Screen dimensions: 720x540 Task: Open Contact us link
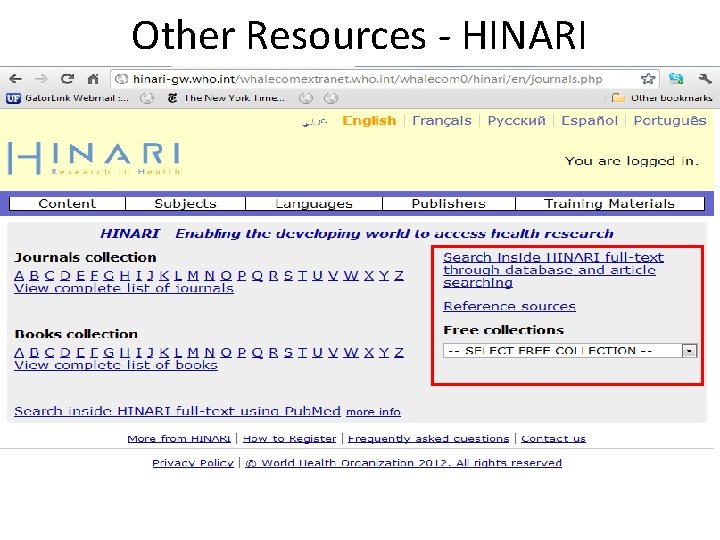pos(553,439)
